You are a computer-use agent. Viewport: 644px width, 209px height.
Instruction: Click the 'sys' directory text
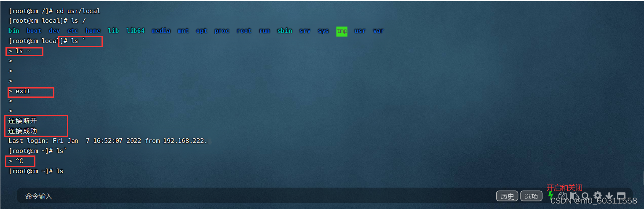(323, 31)
